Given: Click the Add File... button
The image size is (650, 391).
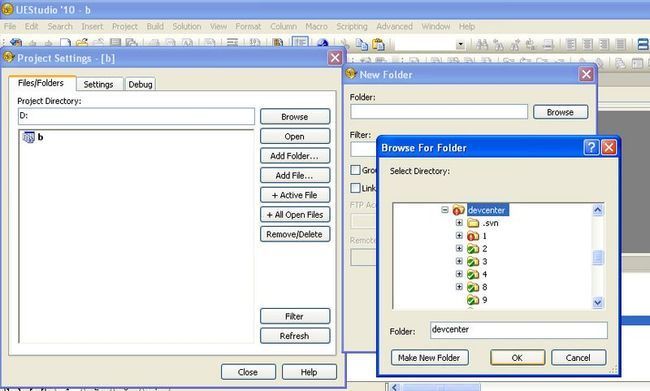Looking at the screenshot, I should tap(295, 175).
